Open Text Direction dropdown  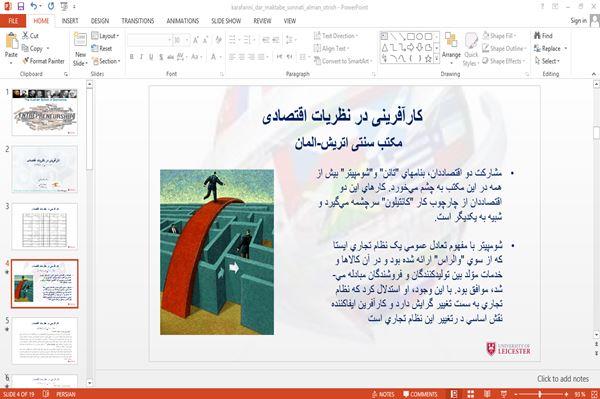336,36
